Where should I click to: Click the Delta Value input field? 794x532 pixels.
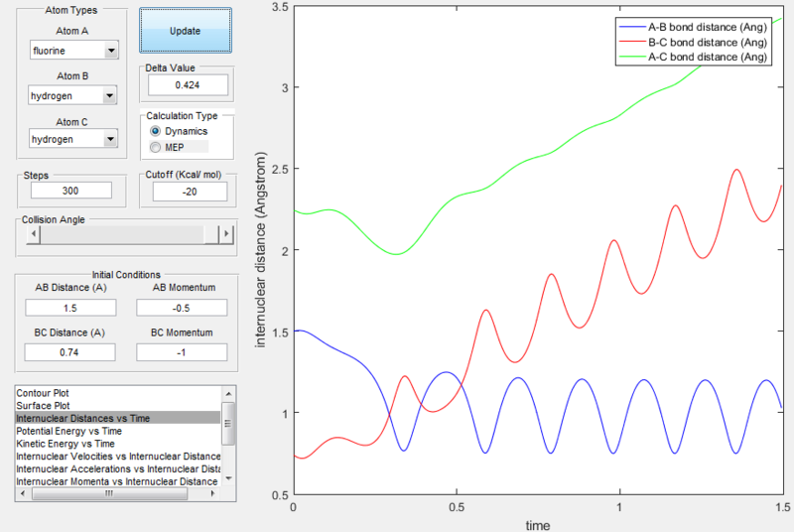[x=188, y=85]
